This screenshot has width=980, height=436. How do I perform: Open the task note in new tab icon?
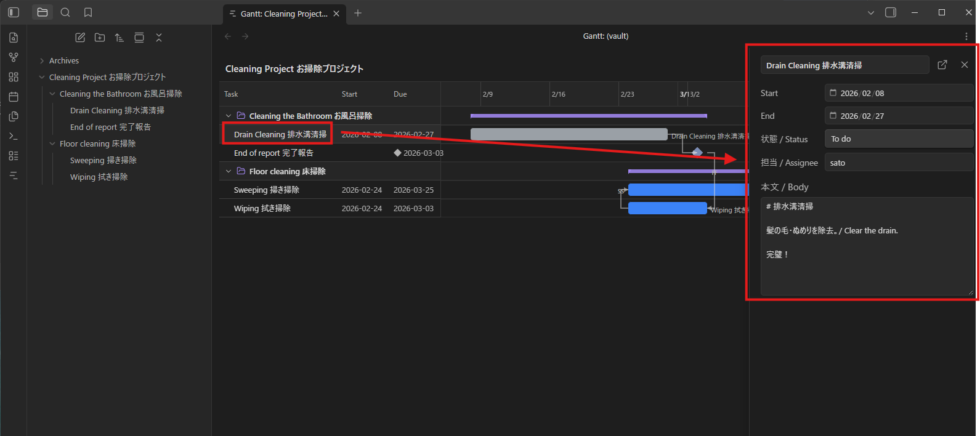942,65
